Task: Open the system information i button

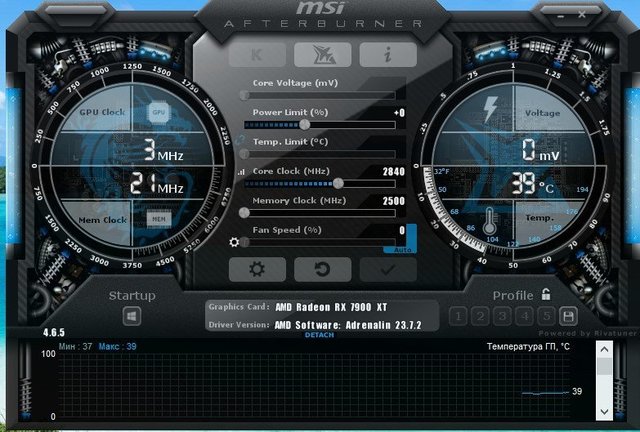Action: pos(387,55)
